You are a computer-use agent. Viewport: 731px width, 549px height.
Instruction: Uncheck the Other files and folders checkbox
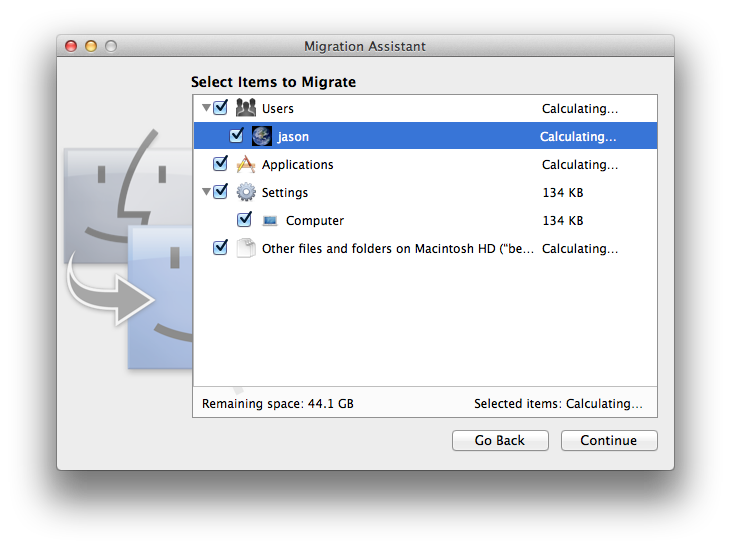coord(220,247)
